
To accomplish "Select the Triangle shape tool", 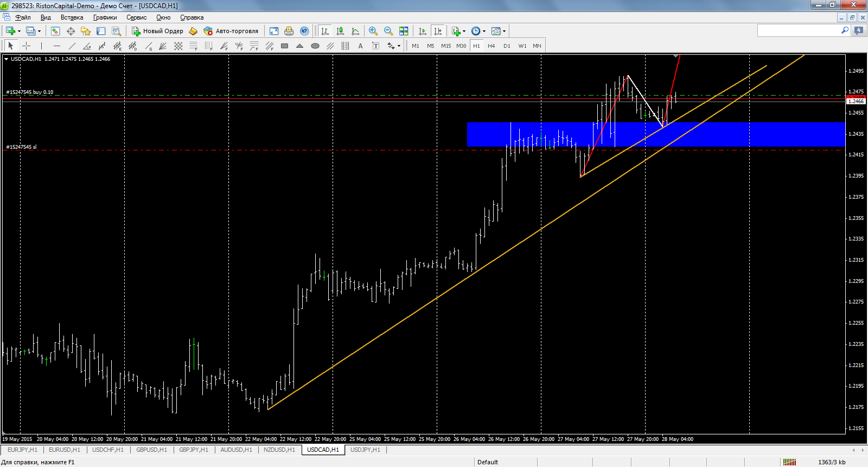I will (299, 46).
